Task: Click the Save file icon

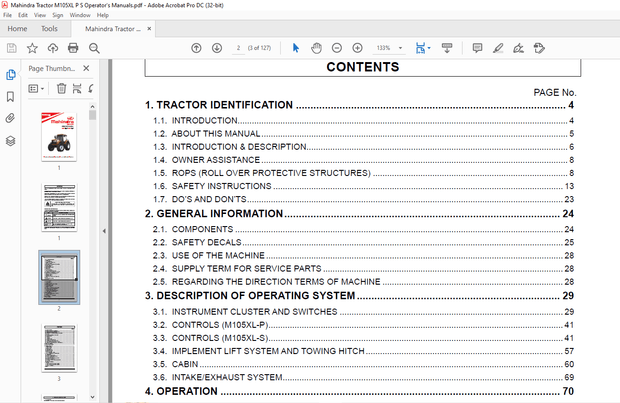Action: [12, 48]
